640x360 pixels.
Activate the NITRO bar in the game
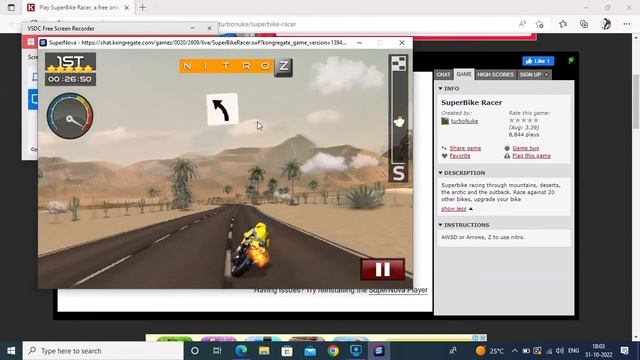click(x=227, y=66)
